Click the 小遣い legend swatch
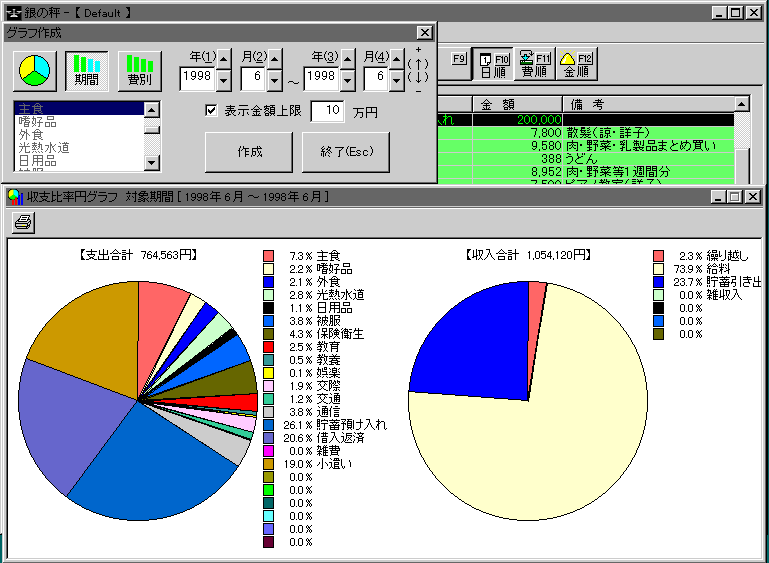 point(268,464)
